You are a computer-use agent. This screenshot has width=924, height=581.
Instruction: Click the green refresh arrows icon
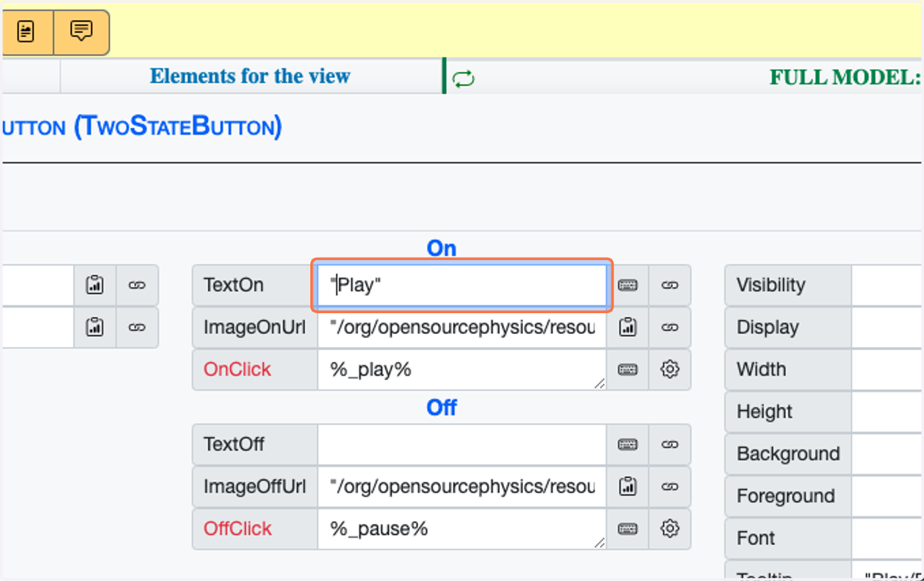[x=464, y=78]
